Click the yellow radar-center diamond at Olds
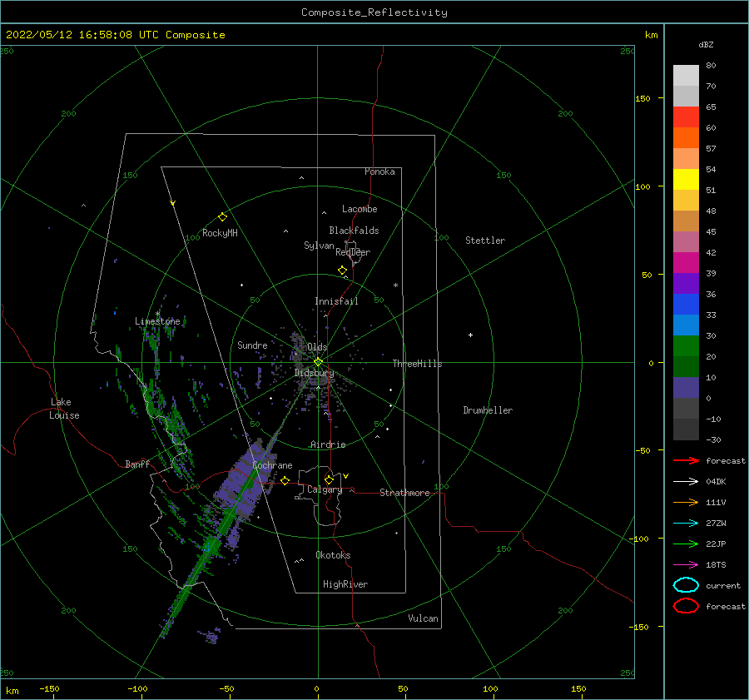The width and height of the screenshot is (749, 700). tap(318, 362)
